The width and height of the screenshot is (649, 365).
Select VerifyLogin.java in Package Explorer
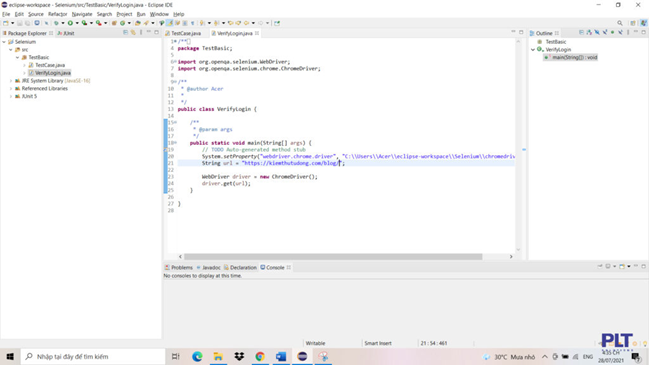coord(50,73)
